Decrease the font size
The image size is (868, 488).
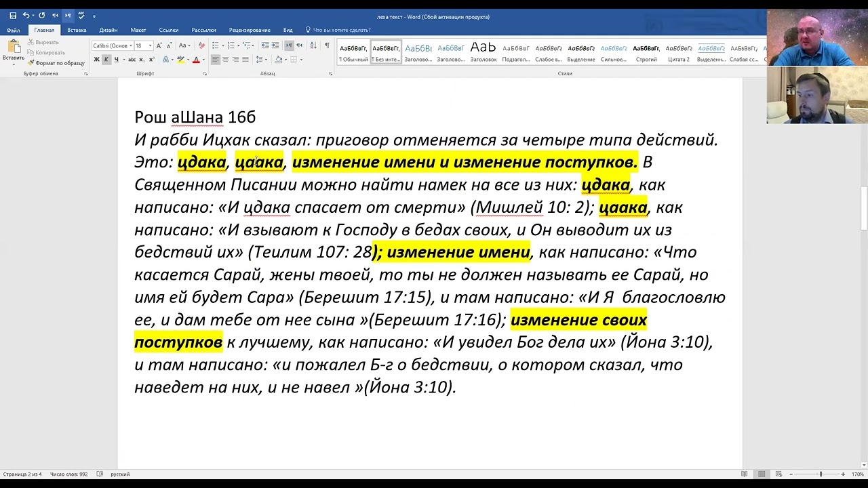pos(170,45)
